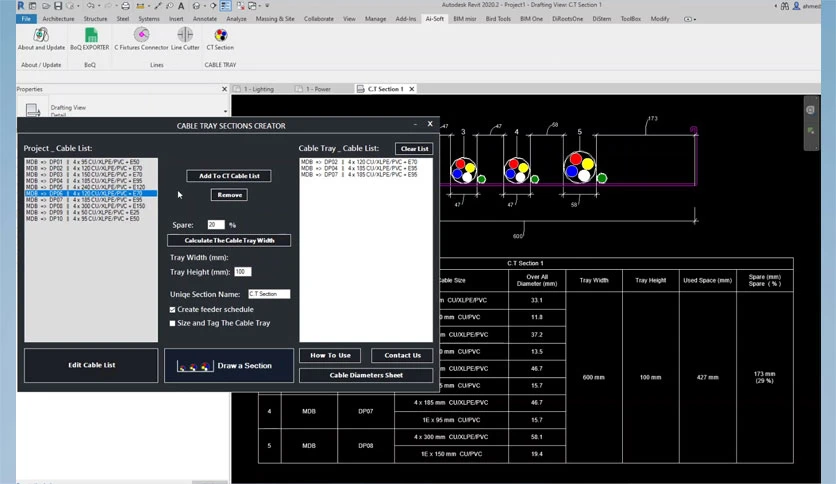This screenshot has height=484, width=836.
Task: Select MDB DP02 row in Cable Tray list
Action: tap(366, 162)
